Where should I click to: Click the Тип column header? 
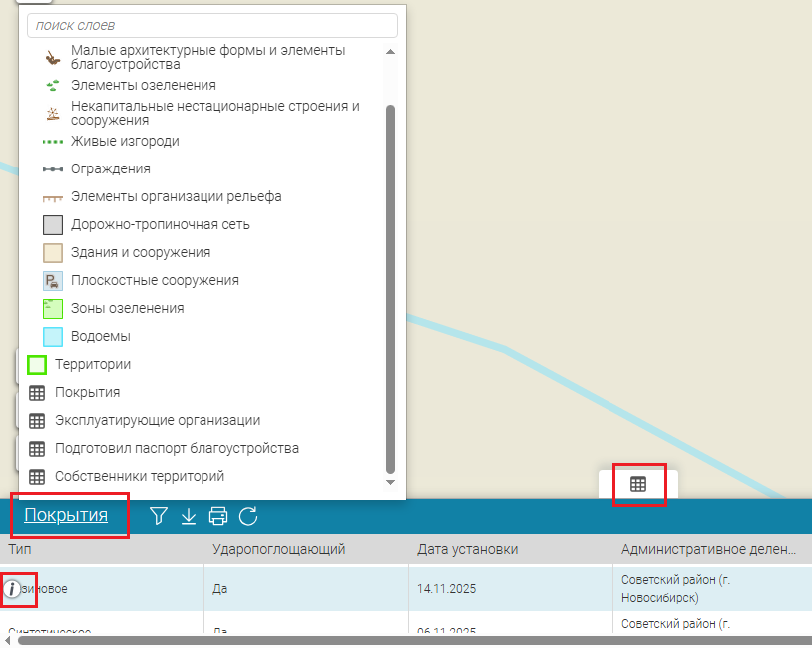(102, 549)
